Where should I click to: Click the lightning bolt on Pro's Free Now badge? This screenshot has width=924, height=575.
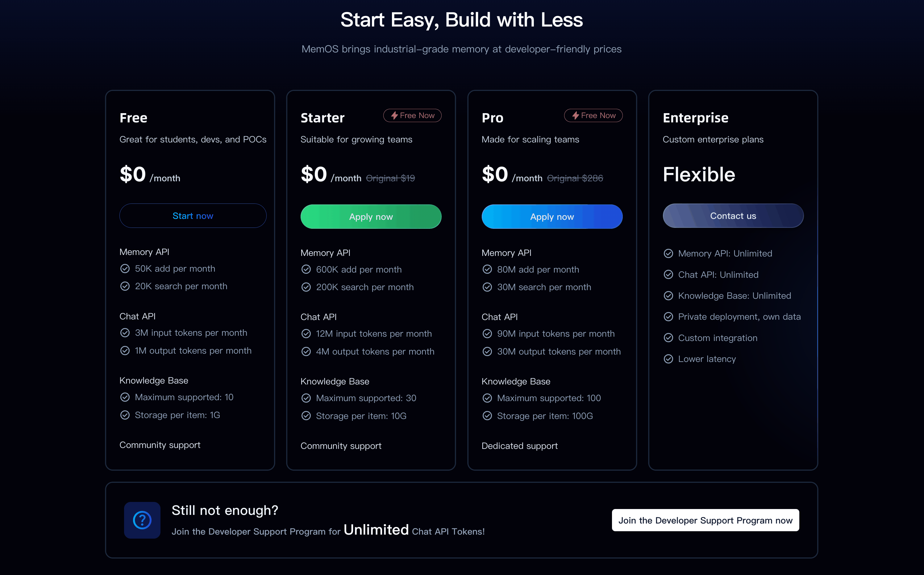[575, 115]
